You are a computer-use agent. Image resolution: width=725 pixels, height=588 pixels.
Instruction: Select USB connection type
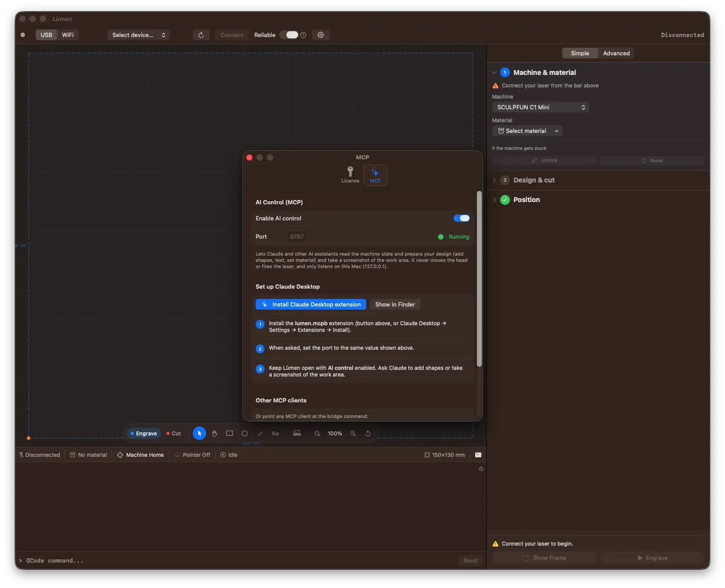click(46, 35)
